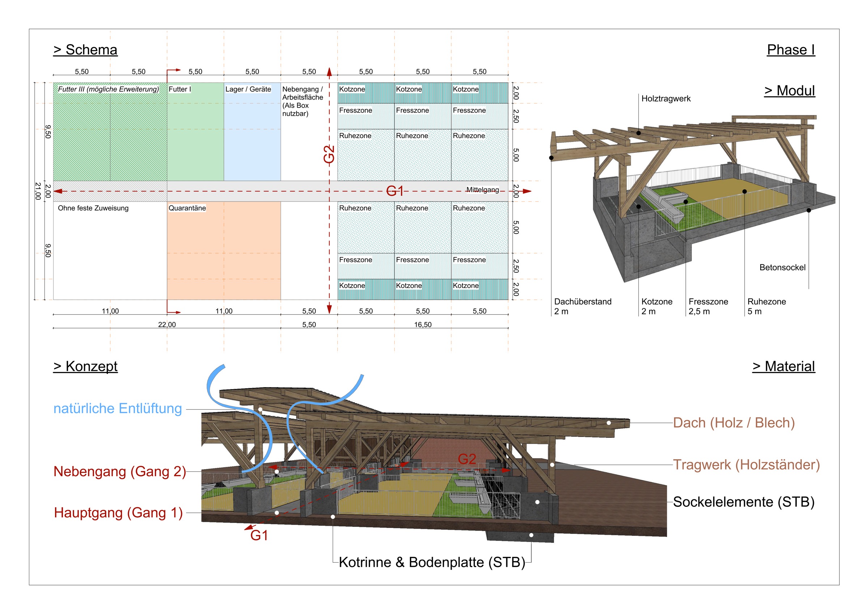This screenshot has width=868, height=614.
Task: Click the '> Konzept' heading
Action: (x=85, y=366)
